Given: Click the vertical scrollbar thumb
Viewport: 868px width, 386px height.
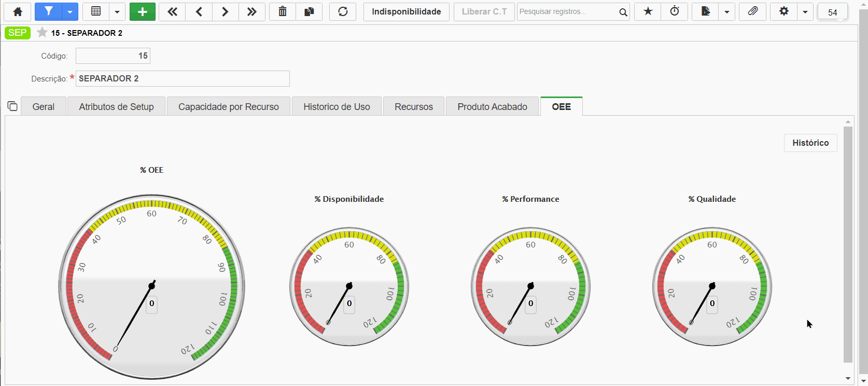Looking at the screenshot, I should (848, 244).
